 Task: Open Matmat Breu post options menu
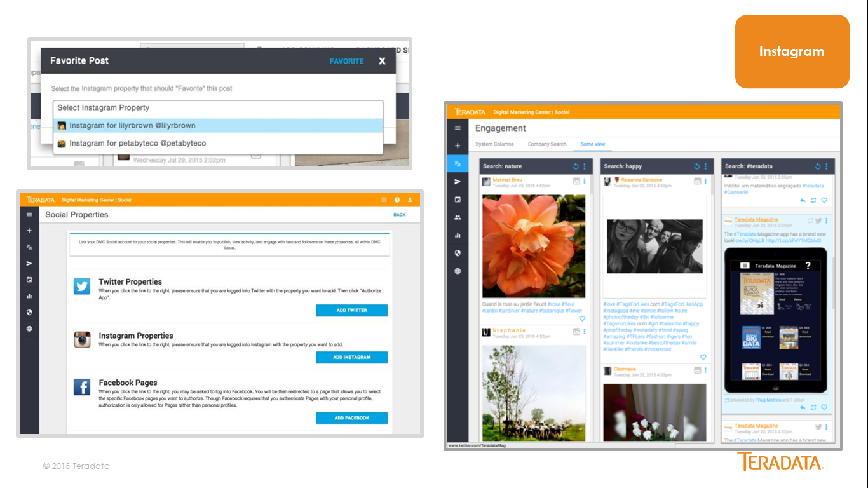[x=585, y=182]
